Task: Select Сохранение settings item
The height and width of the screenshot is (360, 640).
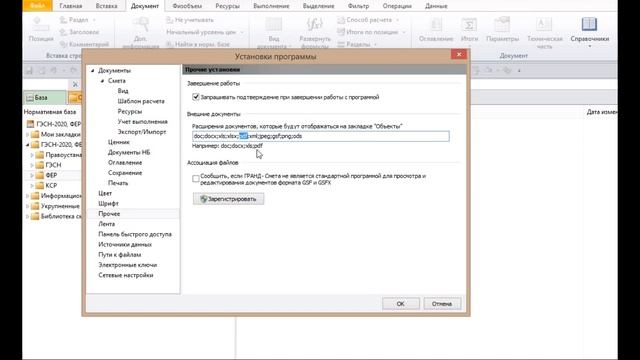Action: tap(125, 173)
